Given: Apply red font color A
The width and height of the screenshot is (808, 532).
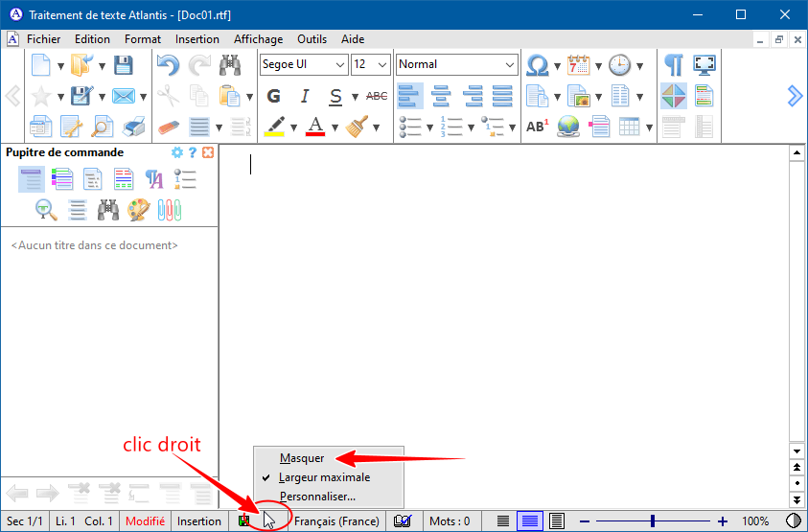Looking at the screenshot, I should [315, 127].
